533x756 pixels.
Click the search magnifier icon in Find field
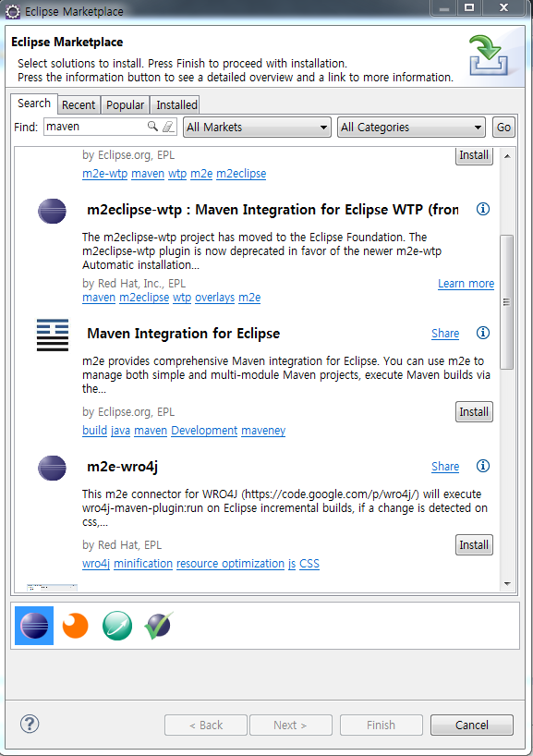pyautogui.click(x=152, y=127)
